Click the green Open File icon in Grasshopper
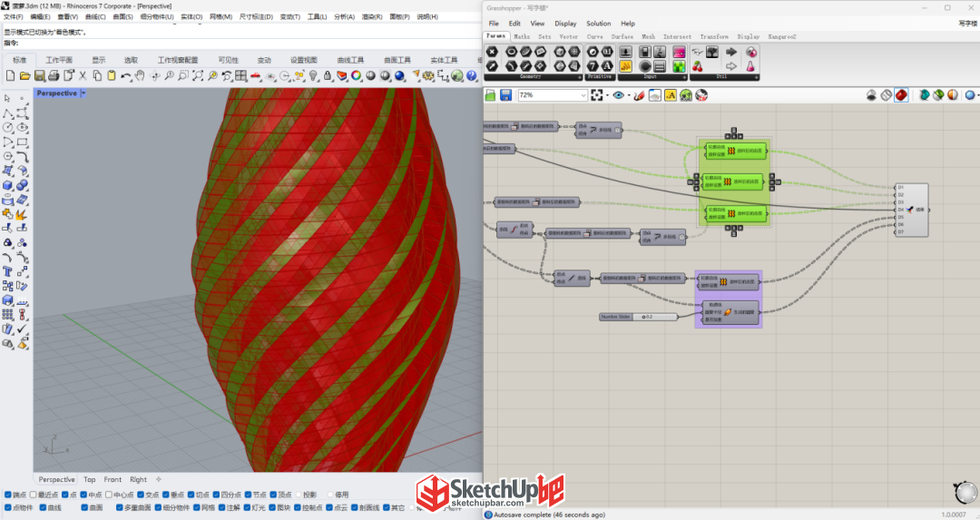Image resolution: width=980 pixels, height=520 pixels. pyautogui.click(x=491, y=95)
